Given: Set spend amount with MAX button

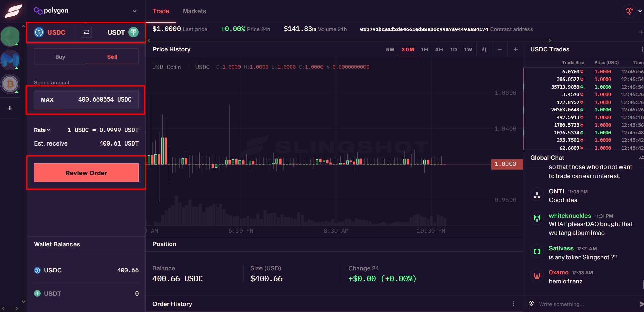Looking at the screenshot, I should (47, 99).
